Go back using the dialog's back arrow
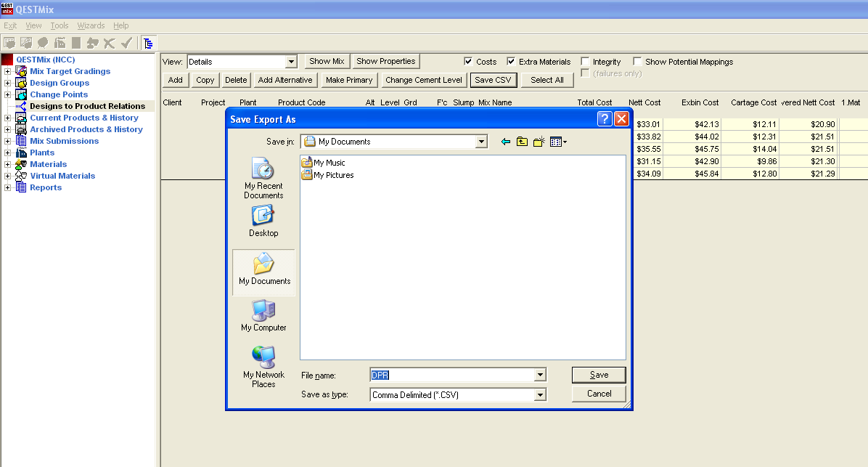The image size is (868, 467). [x=506, y=142]
